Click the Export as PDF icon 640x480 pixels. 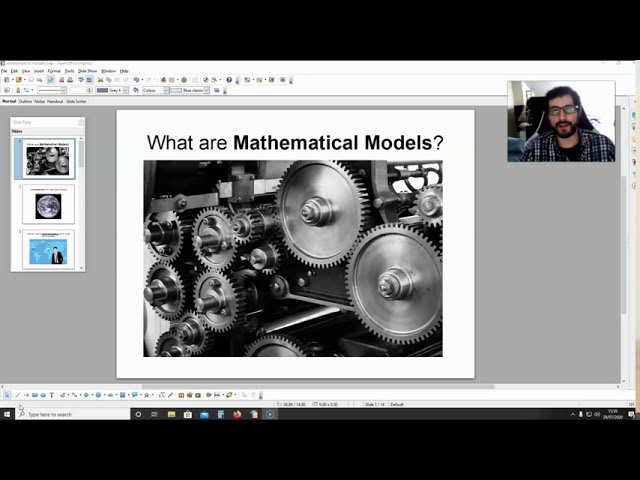point(62,80)
